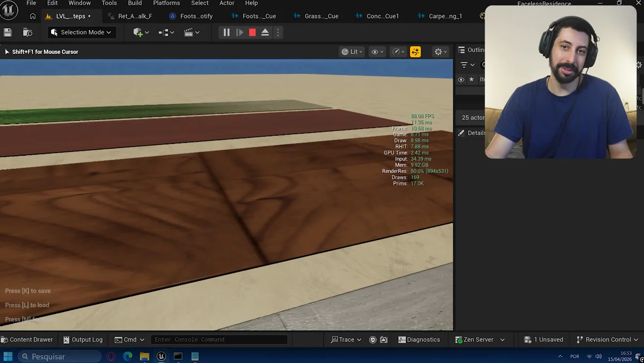Open the Build menu
This screenshot has height=363, width=644.
pos(135,3)
